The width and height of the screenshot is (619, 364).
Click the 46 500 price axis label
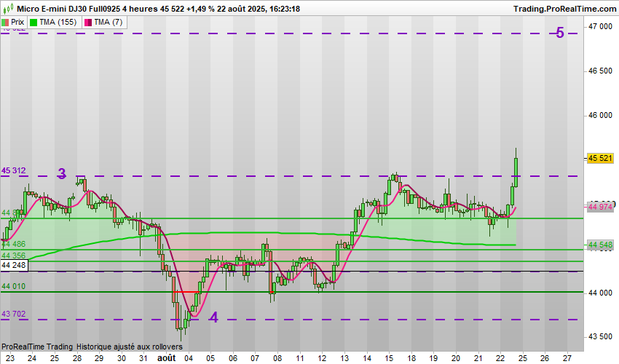click(x=600, y=71)
